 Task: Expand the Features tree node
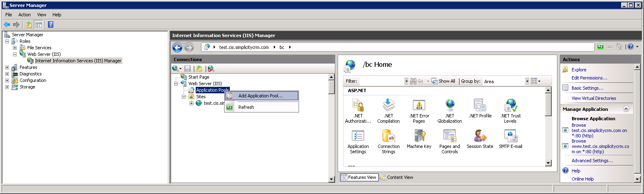[7, 67]
